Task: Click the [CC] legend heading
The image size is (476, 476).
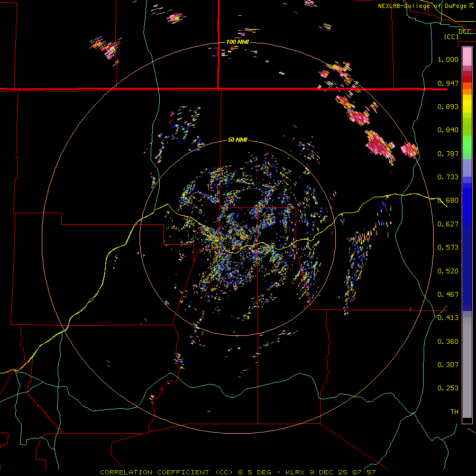Action: tap(452, 36)
